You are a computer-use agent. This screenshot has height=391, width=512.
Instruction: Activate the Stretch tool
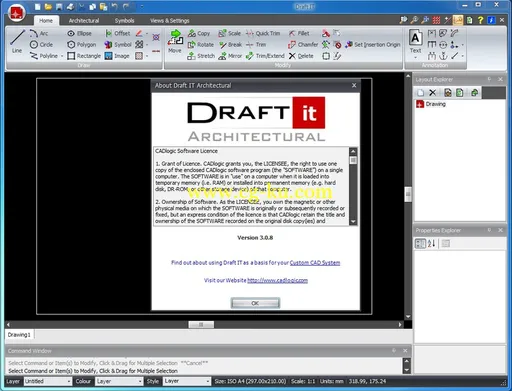[x=201, y=56]
